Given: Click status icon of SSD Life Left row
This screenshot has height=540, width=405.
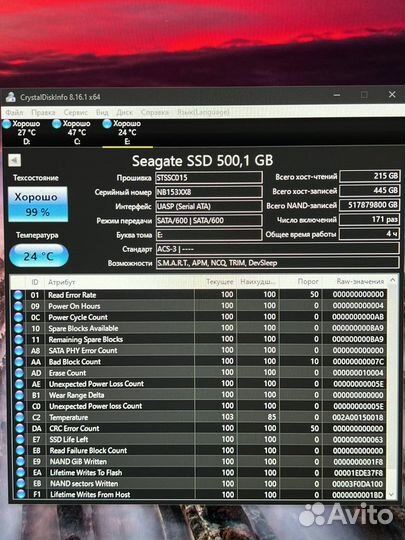Looking at the screenshot, I should pos(20,439).
